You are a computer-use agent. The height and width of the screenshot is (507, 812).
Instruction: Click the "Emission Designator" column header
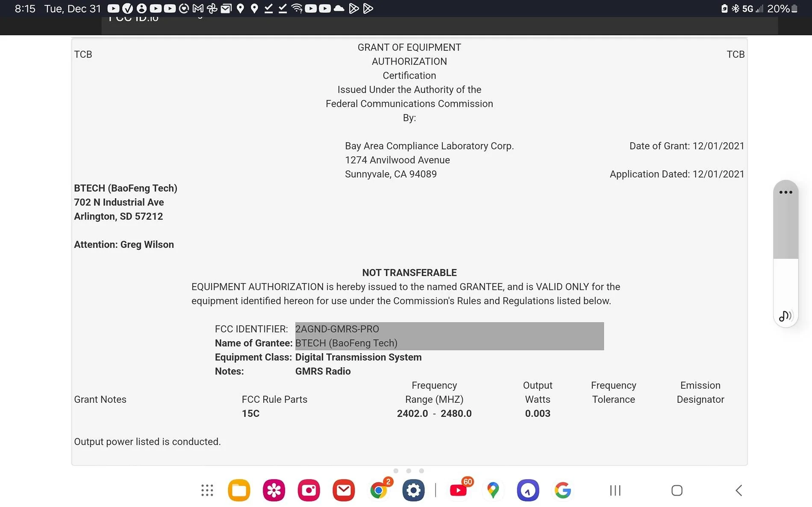coord(700,393)
